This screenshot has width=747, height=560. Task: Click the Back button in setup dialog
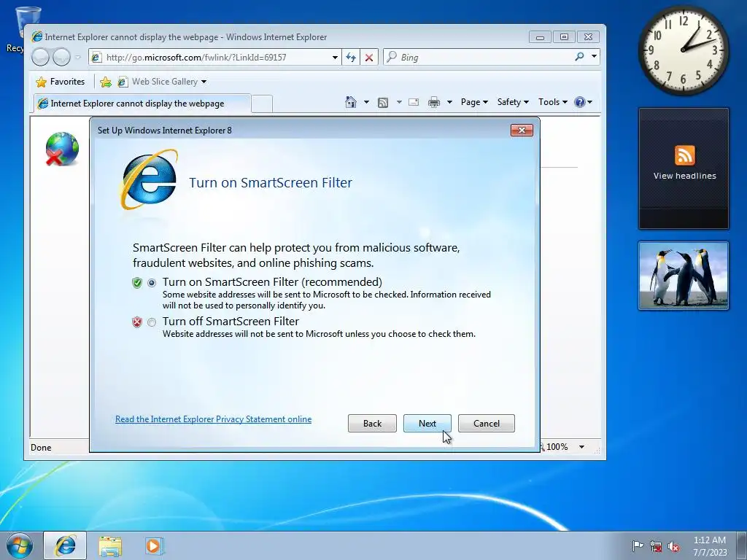[372, 424]
